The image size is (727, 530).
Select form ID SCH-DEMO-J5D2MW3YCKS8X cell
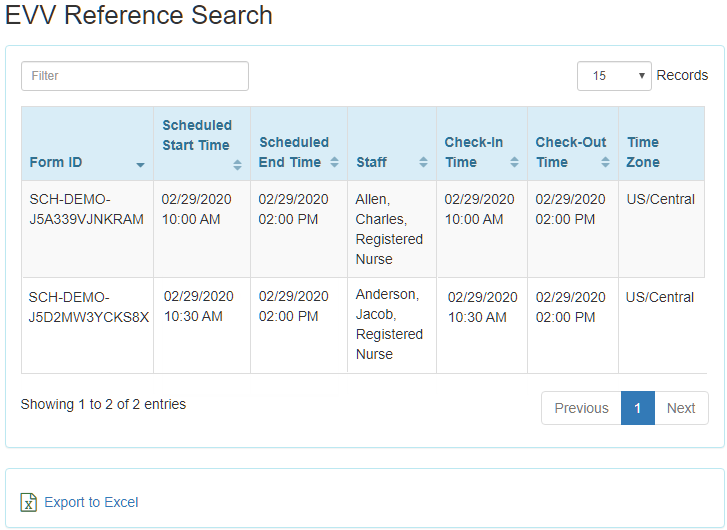coord(88,307)
